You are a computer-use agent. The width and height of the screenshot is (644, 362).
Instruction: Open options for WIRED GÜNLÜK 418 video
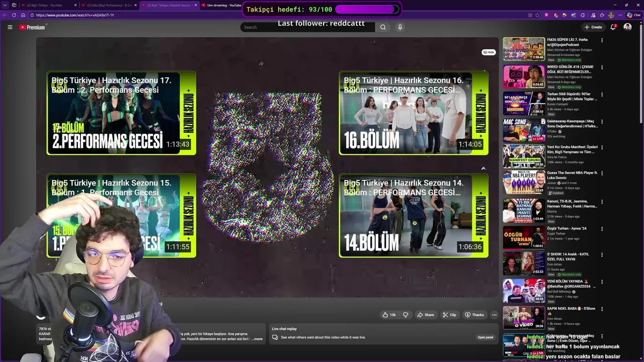click(x=602, y=67)
